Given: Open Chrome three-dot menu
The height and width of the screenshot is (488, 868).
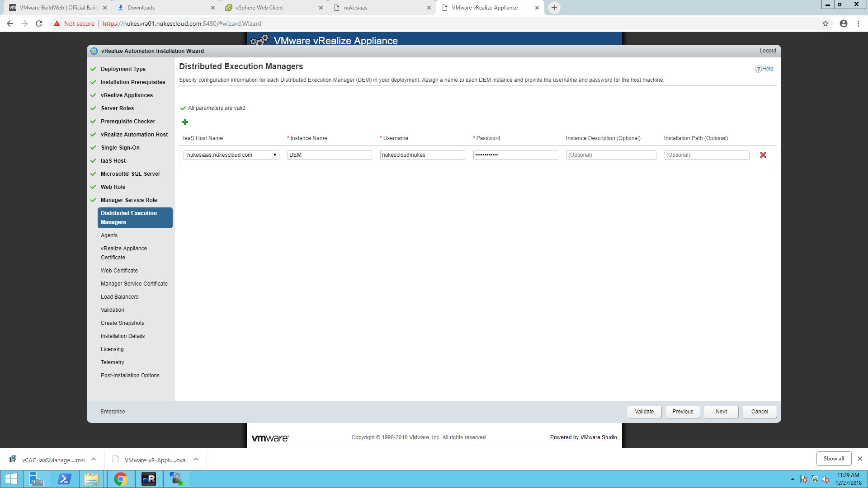Looking at the screenshot, I should (x=858, y=23).
